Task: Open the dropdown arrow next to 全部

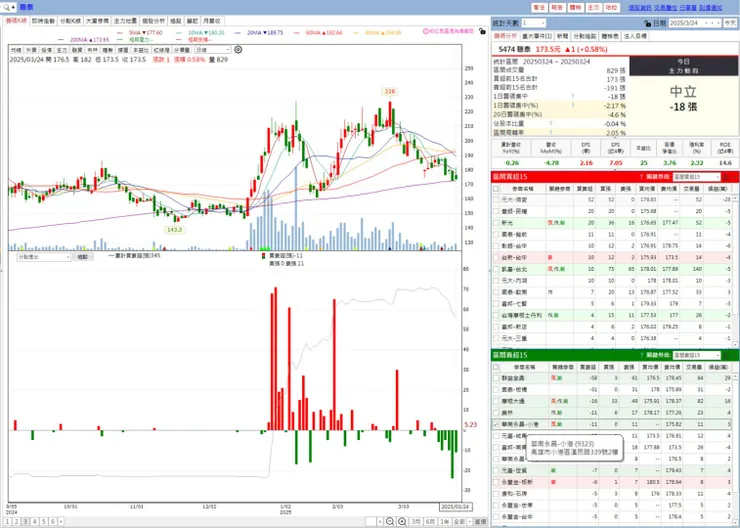Action: [x=470, y=521]
